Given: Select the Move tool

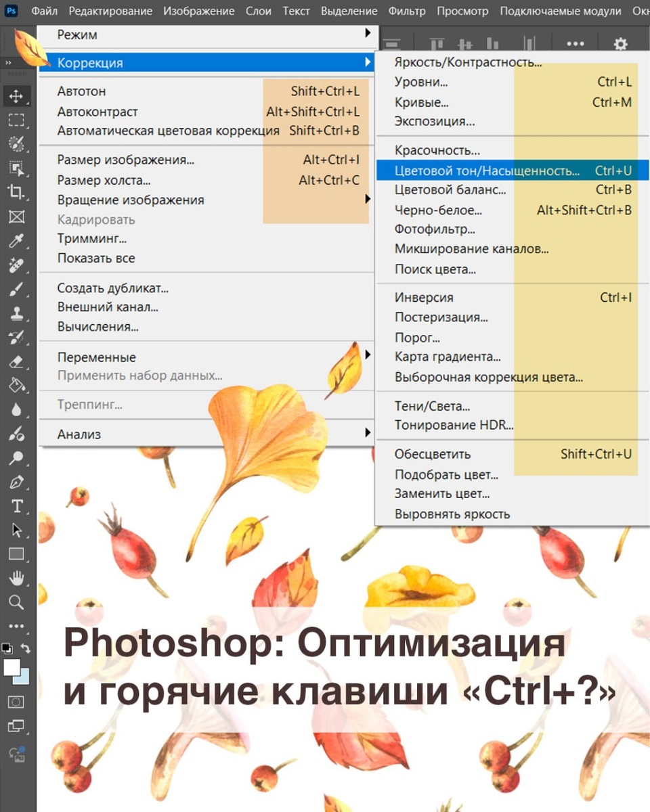Looking at the screenshot, I should (16, 96).
